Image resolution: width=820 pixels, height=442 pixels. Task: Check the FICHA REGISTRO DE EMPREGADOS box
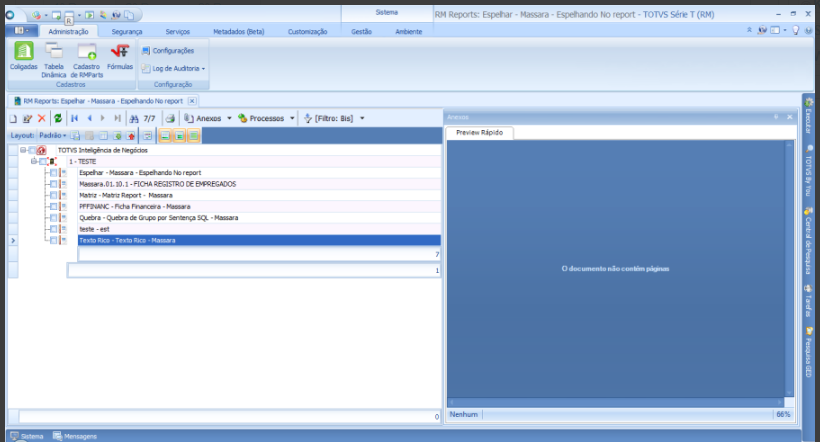point(53,184)
